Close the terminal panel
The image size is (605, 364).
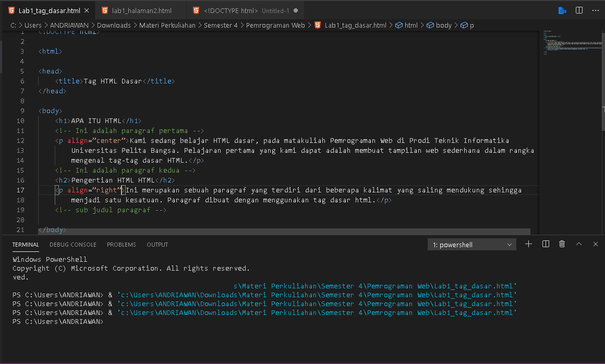[x=596, y=244]
